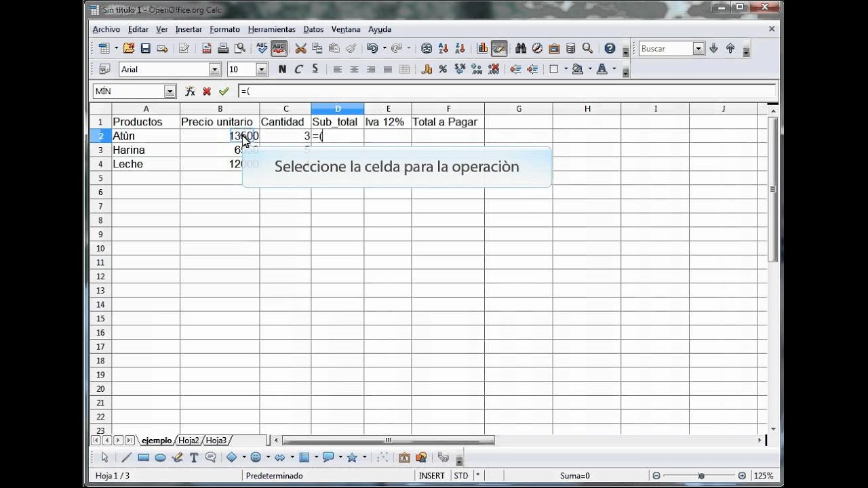Toggle Underline S formatting button
Viewport: 868px width, 488px height.
click(315, 69)
